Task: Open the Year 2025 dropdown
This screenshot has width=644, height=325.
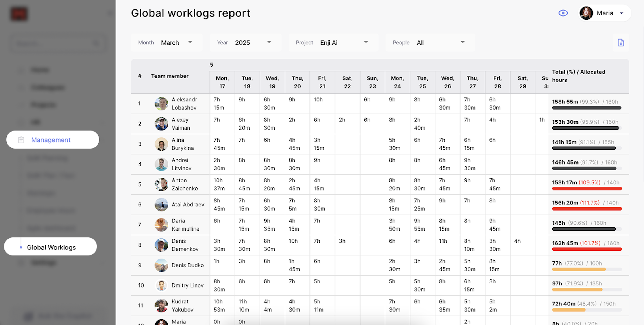Action: [246, 42]
